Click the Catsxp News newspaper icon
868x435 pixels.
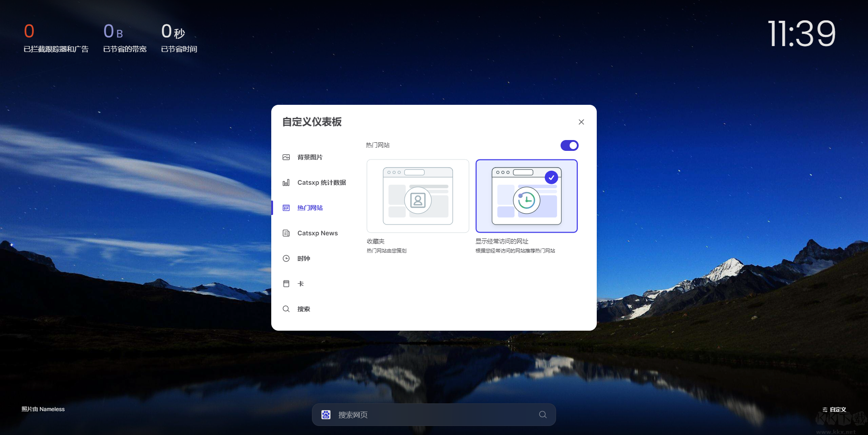pos(286,233)
